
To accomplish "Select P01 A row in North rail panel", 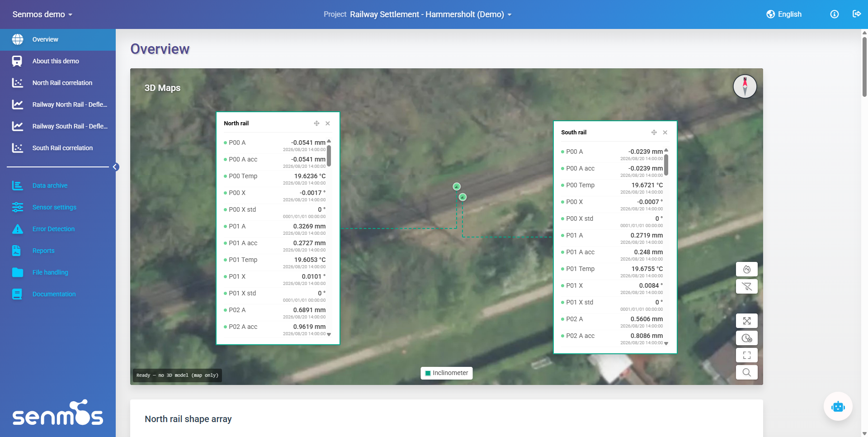I will click(x=275, y=229).
